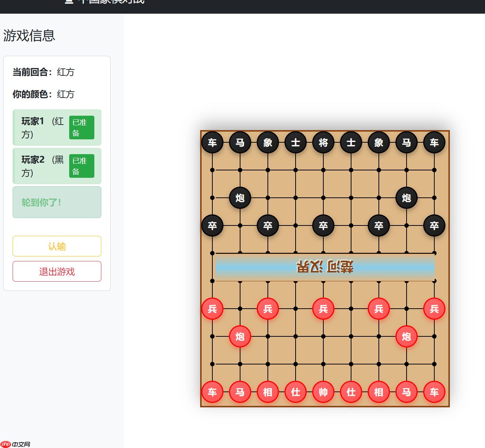
Task: Select the red horse 马 on the left
Action: 240,392
